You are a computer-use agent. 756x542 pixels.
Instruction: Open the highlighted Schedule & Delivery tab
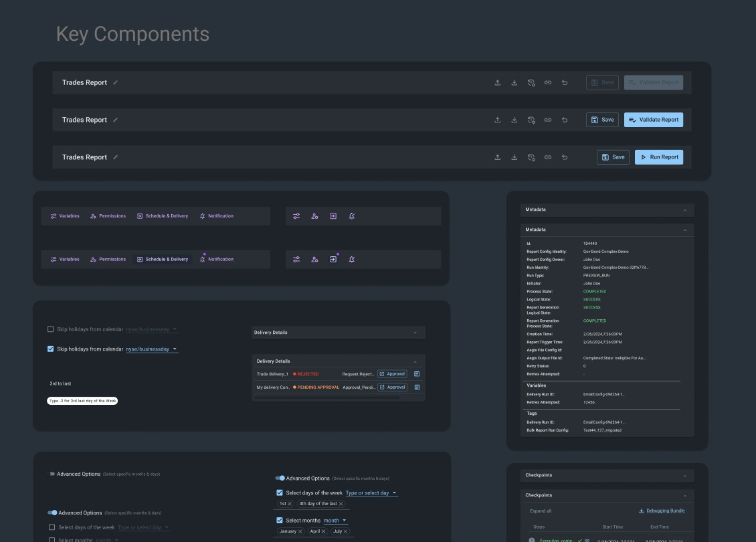[x=163, y=260]
